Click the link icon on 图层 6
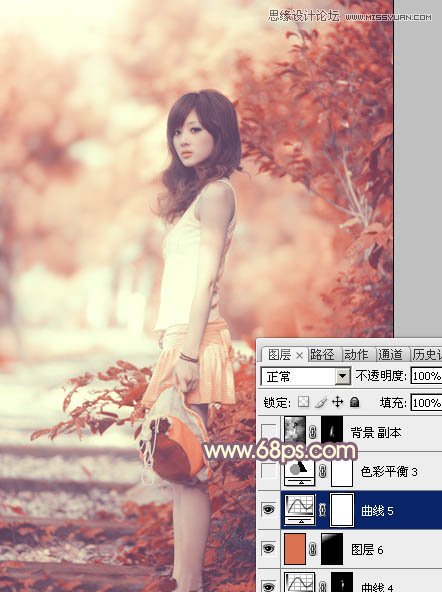The image size is (442, 592). (313, 549)
